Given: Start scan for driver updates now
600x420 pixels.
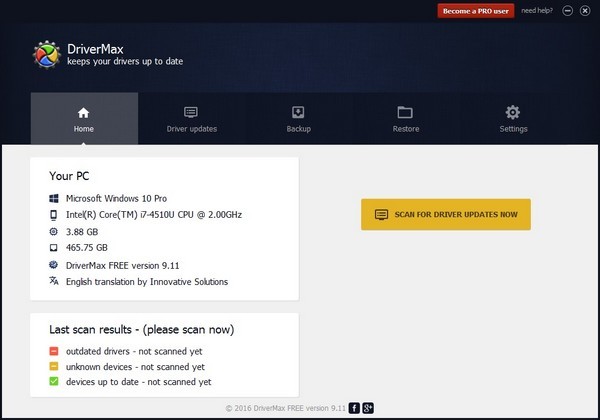Looking at the screenshot, I should point(446,214).
